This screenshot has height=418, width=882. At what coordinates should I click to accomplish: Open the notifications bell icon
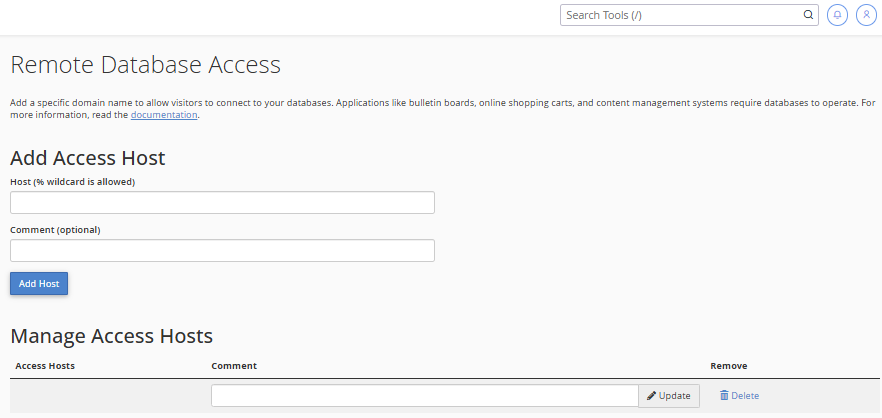coord(837,16)
